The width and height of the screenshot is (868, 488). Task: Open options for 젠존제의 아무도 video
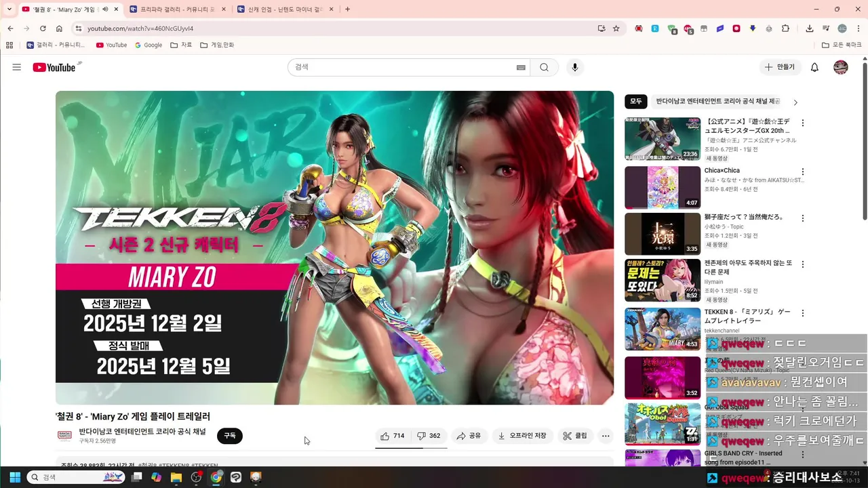pyautogui.click(x=803, y=265)
